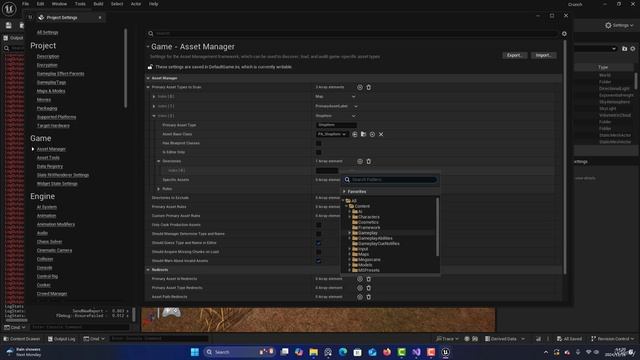Image resolution: width=640 pixels, height=360 pixels.
Task: Open the Help menu
Action: 153,4
